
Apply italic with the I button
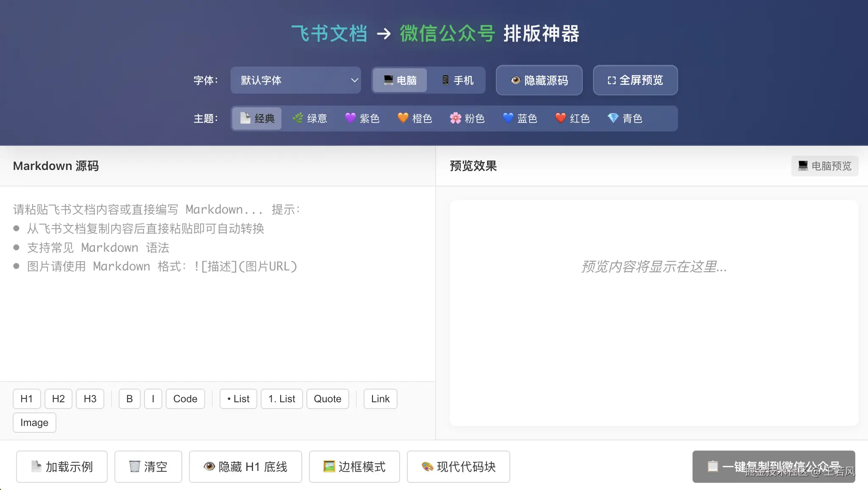153,399
